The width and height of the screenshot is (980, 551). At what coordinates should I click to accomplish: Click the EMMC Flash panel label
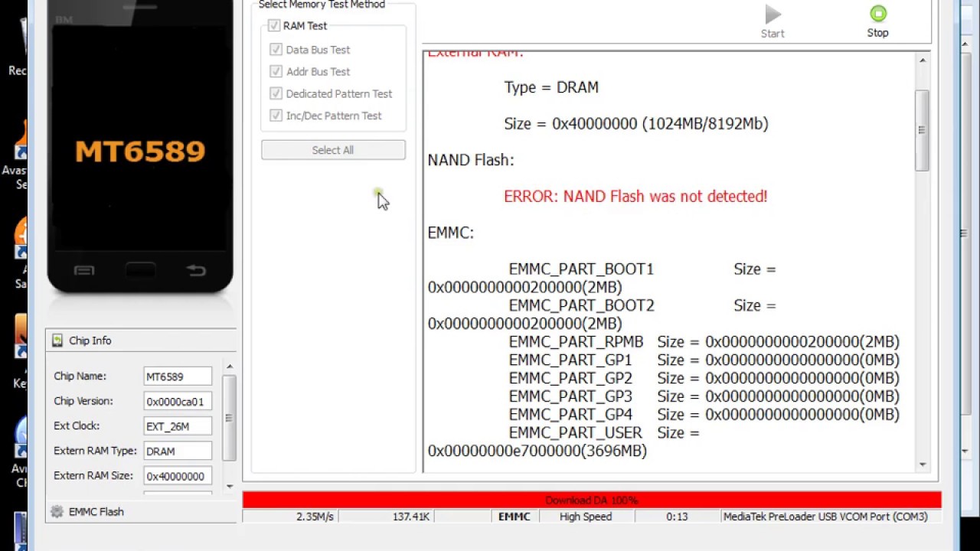click(x=96, y=512)
